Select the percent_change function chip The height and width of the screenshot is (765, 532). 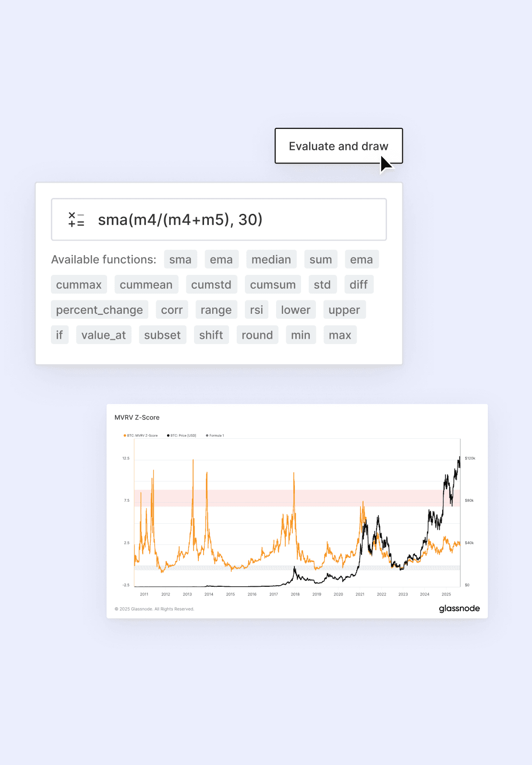pyautogui.click(x=99, y=309)
